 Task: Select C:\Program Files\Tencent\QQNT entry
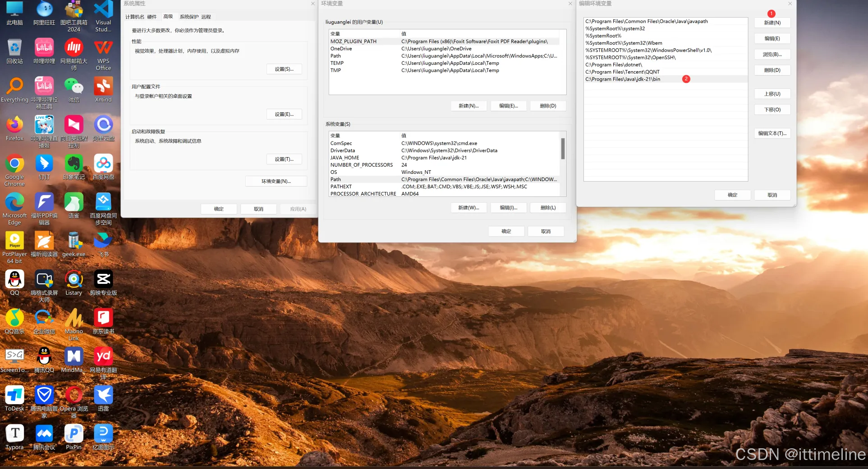[666, 72]
